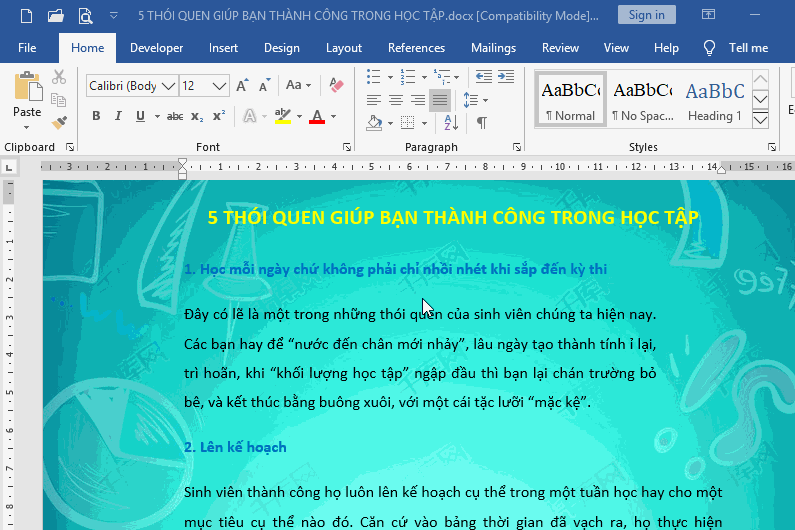This screenshot has width=795, height=530.
Task: Click the ruler tab selector box
Action: pyautogui.click(x=9, y=167)
